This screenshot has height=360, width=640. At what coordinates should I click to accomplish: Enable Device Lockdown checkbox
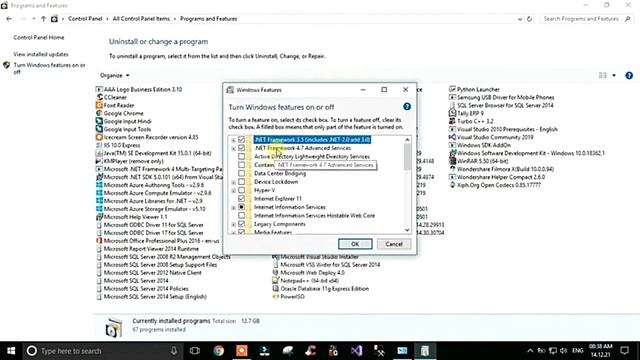tap(241, 182)
